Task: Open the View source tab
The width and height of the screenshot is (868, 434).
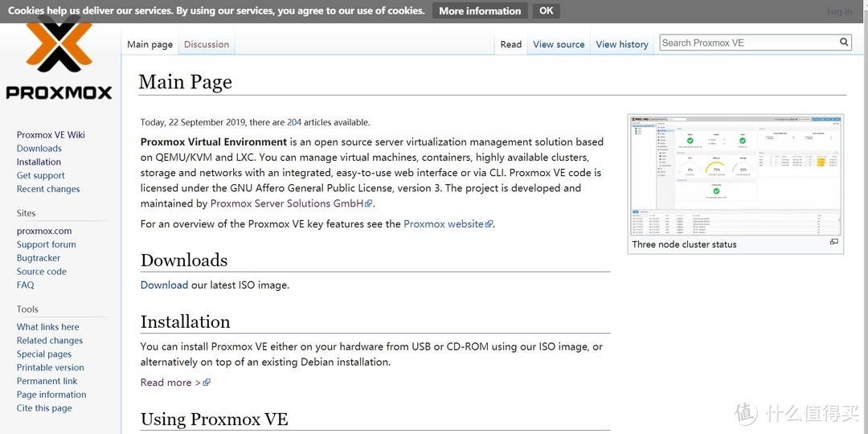Action: tap(559, 44)
